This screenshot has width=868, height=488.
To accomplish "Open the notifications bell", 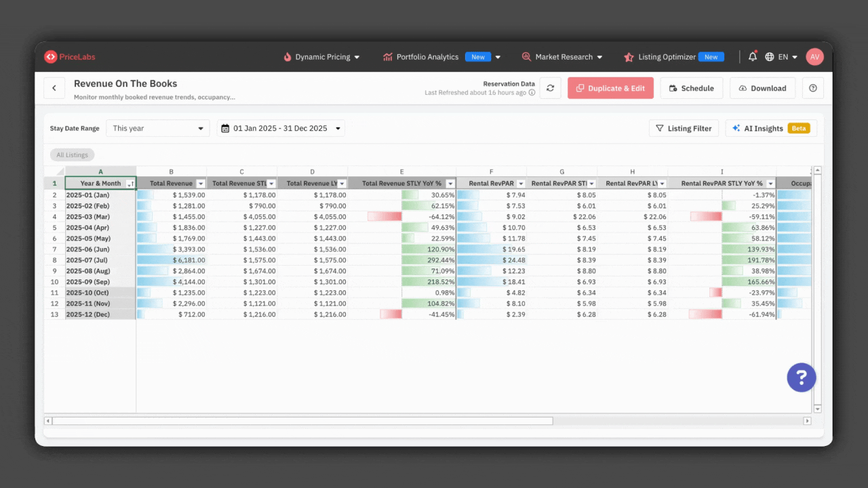I will (753, 57).
